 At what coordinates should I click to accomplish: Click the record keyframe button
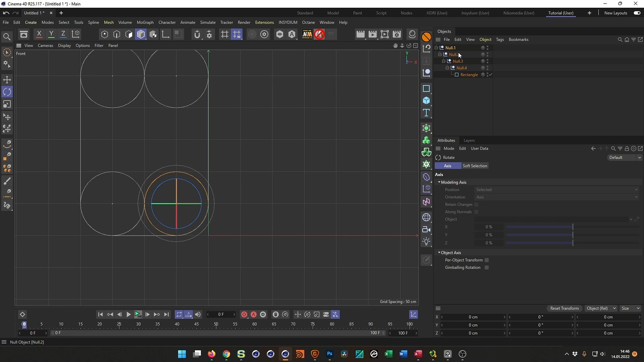point(244,314)
